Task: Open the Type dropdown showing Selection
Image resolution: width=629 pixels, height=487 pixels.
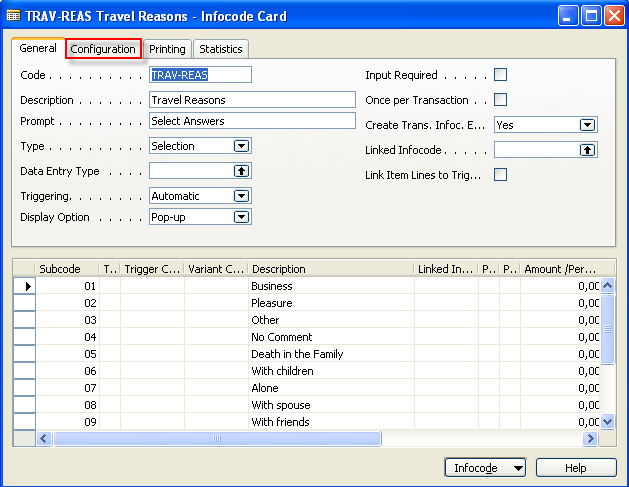Action: tap(241, 146)
